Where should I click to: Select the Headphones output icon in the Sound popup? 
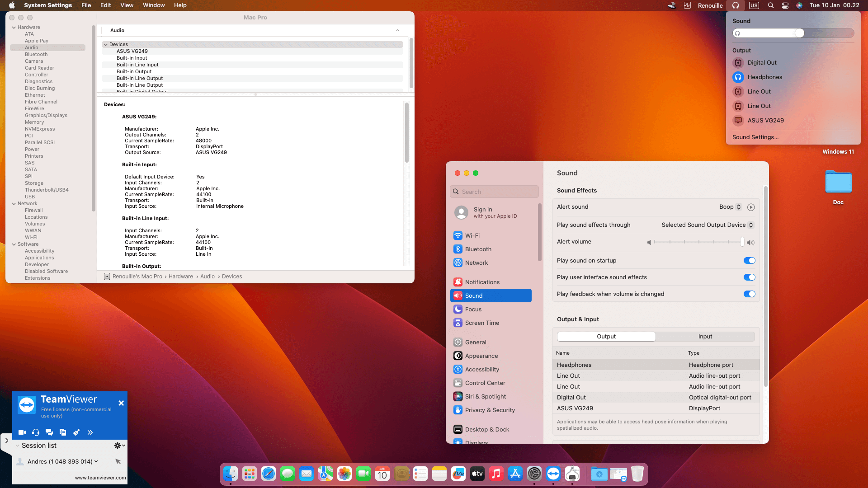(738, 77)
